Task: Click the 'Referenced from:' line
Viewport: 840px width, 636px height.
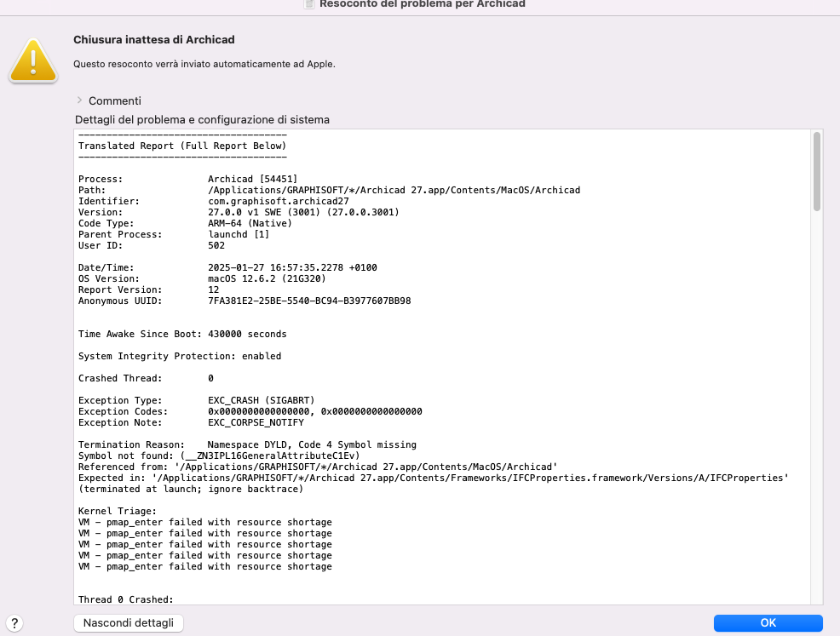Action: coord(318,467)
